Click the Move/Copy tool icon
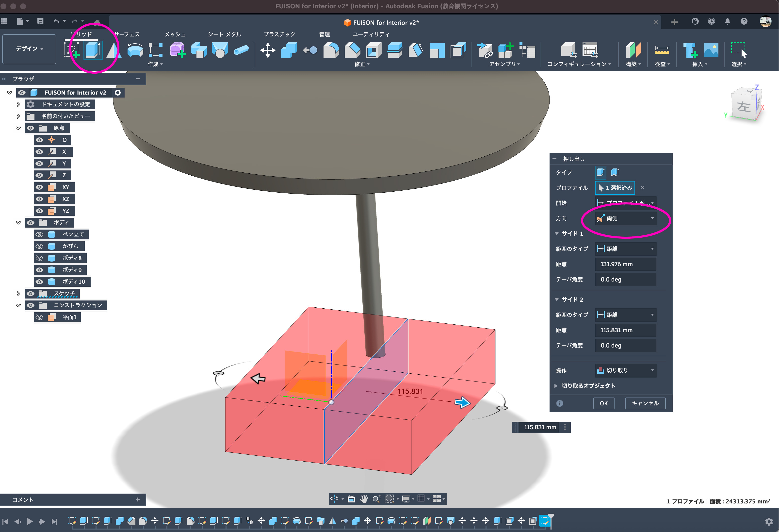 point(268,50)
